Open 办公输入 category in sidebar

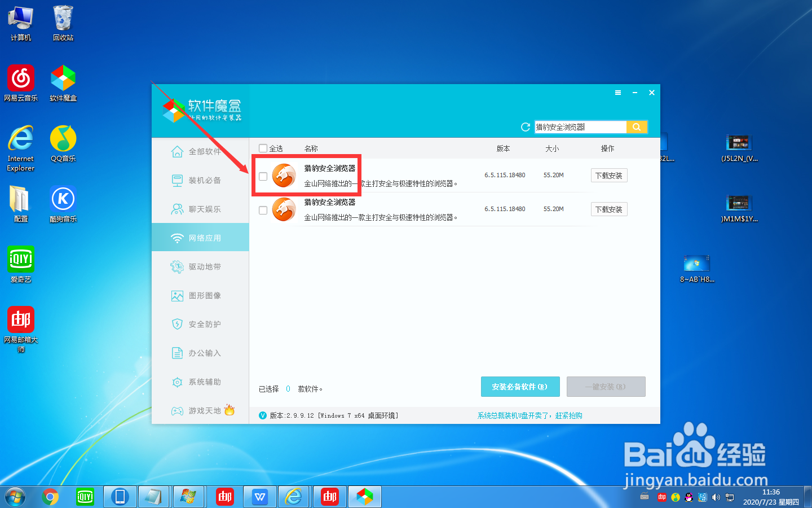click(x=200, y=353)
